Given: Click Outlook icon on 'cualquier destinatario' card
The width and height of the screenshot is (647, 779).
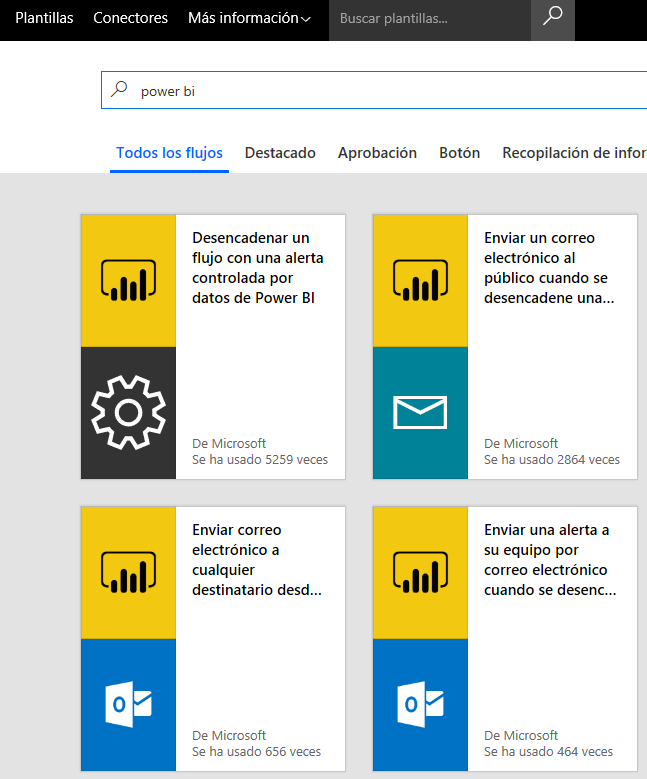Looking at the screenshot, I should [128, 704].
